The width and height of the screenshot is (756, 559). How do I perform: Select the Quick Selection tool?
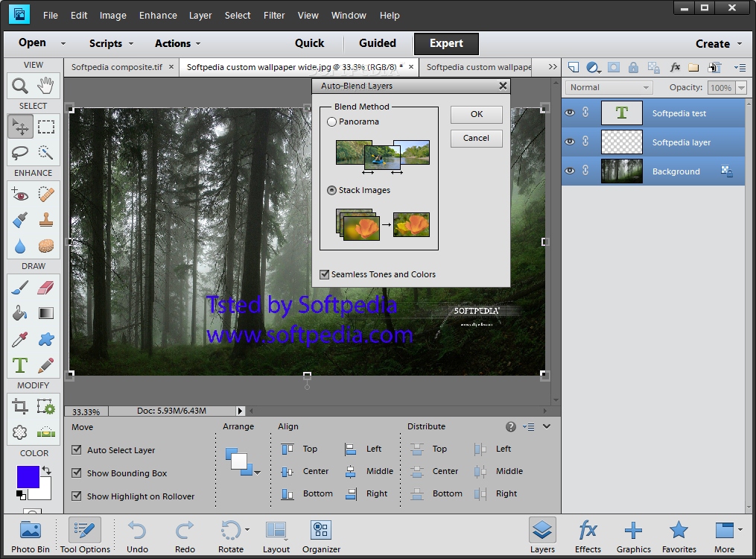click(45, 152)
